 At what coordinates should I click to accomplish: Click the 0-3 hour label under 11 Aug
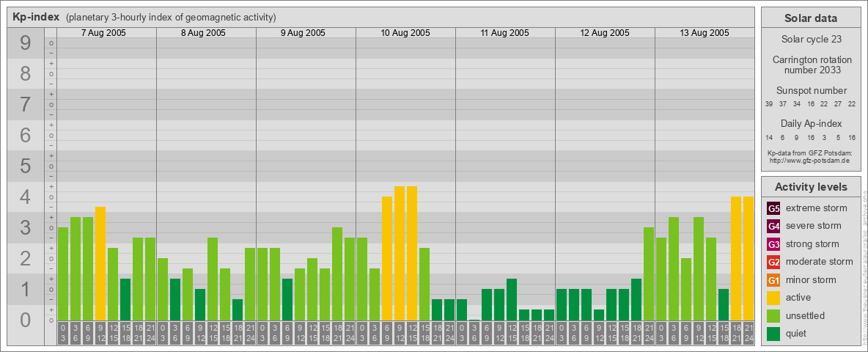click(462, 333)
